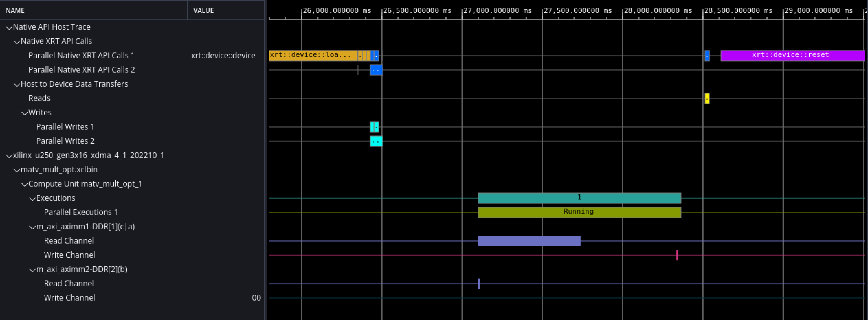
Task: Click the 26,500.000000 ms ruler label
Action: [x=417, y=10]
